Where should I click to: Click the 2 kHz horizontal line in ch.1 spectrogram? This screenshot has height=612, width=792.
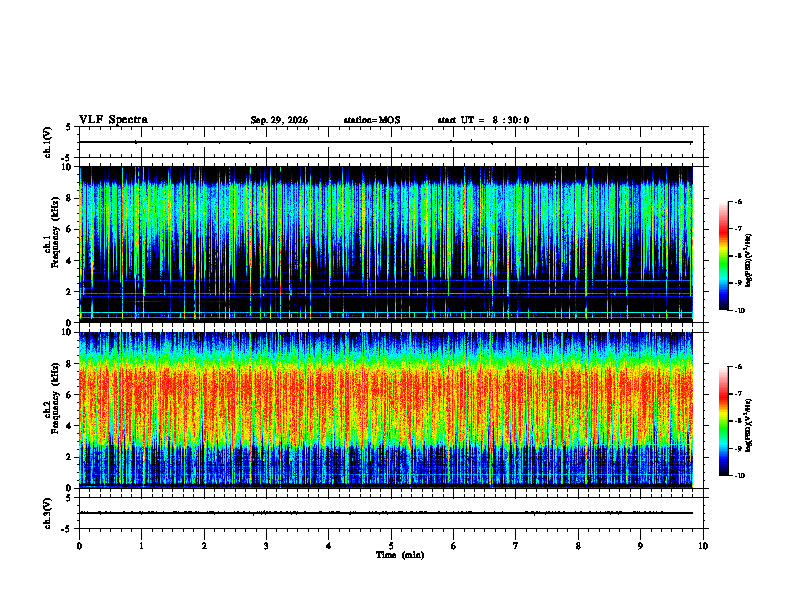click(x=385, y=293)
